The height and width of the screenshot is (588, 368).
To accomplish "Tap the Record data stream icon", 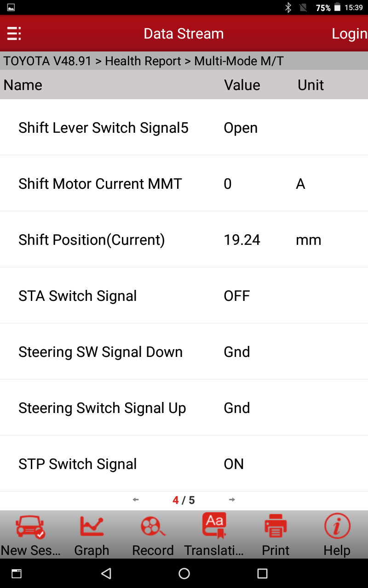I will 153,526.
